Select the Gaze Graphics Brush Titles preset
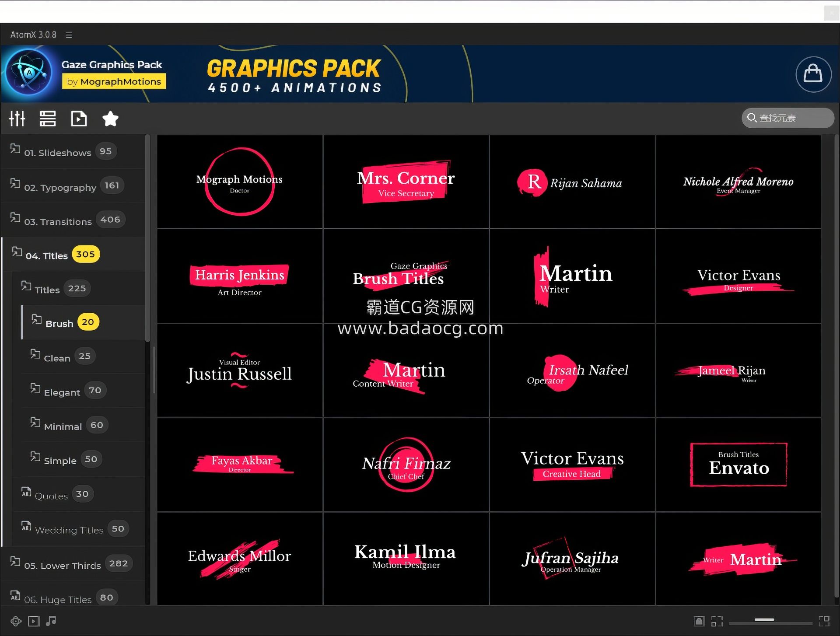The image size is (840, 636). click(x=406, y=276)
